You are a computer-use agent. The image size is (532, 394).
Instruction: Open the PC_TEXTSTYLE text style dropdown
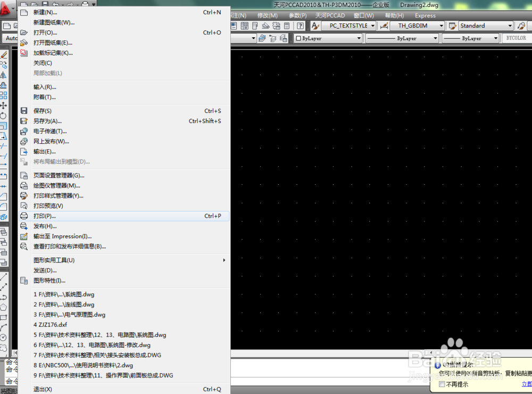[x=348, y=26]
